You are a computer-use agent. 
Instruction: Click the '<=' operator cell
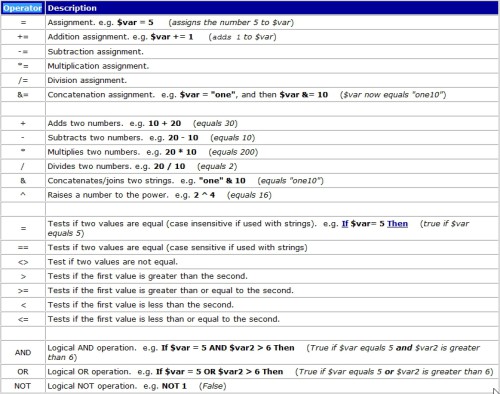click(23, 319)
